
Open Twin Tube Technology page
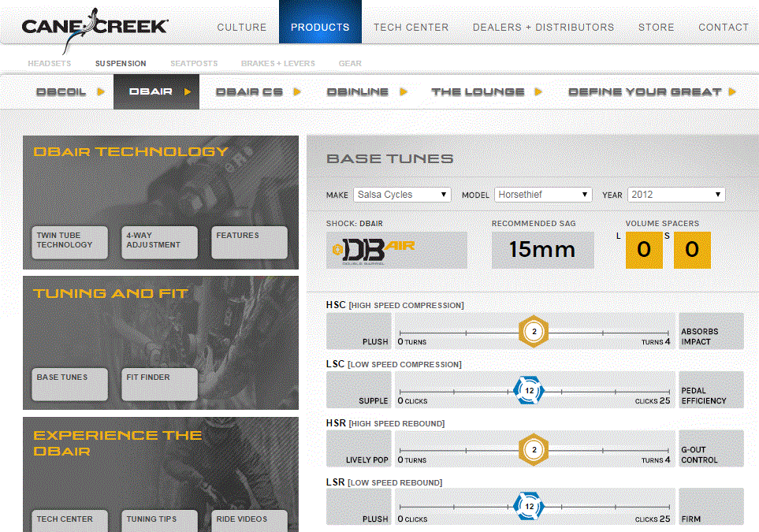69,242
